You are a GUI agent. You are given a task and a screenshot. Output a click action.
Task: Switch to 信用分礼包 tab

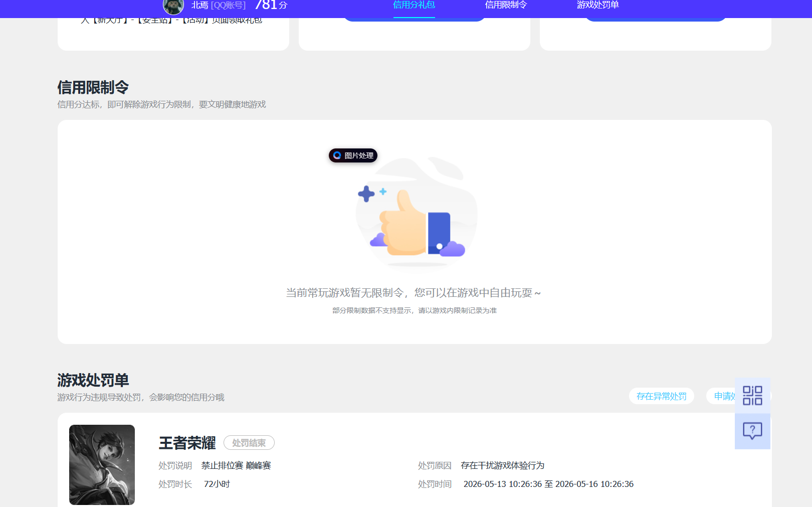tap(414, 5)
